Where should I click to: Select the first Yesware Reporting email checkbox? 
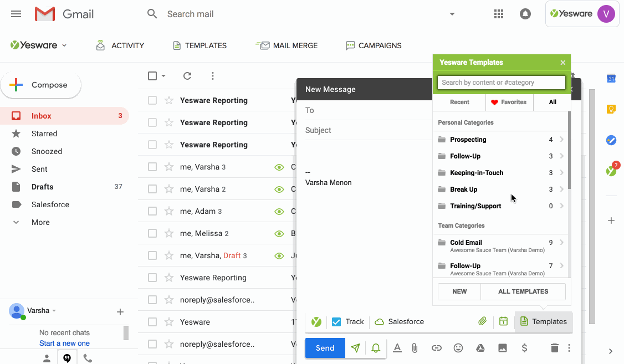pyautogui.click(x=152, y=100)
